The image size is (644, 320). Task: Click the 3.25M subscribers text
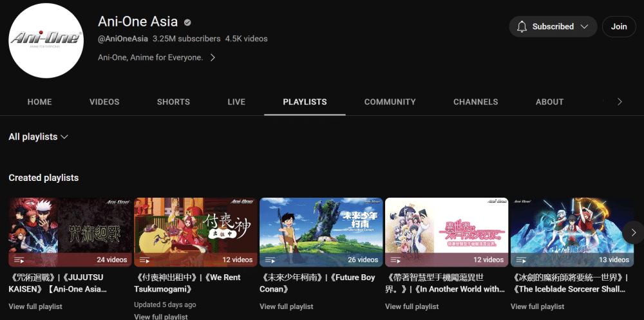(187, 39)
